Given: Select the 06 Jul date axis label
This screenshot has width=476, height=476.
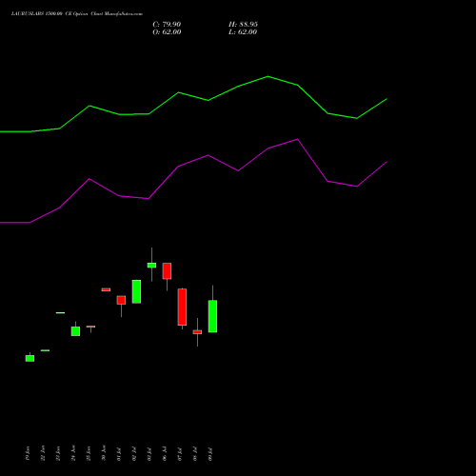Looking at the screenshot, I should pos(165,454).
